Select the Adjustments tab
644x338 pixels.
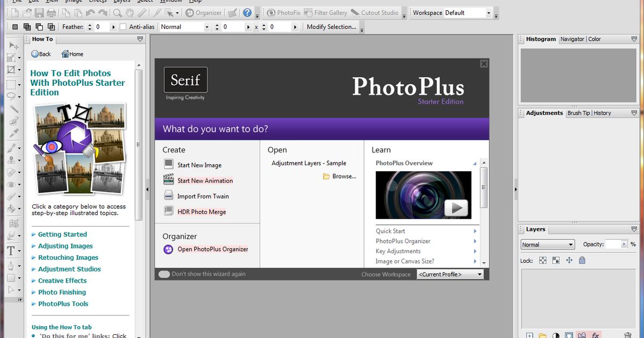544,113
